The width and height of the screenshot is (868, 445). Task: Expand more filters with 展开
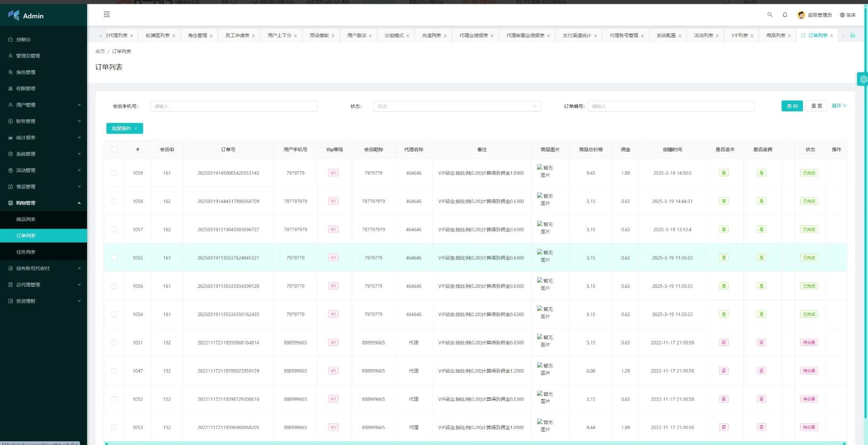(839, 106)
